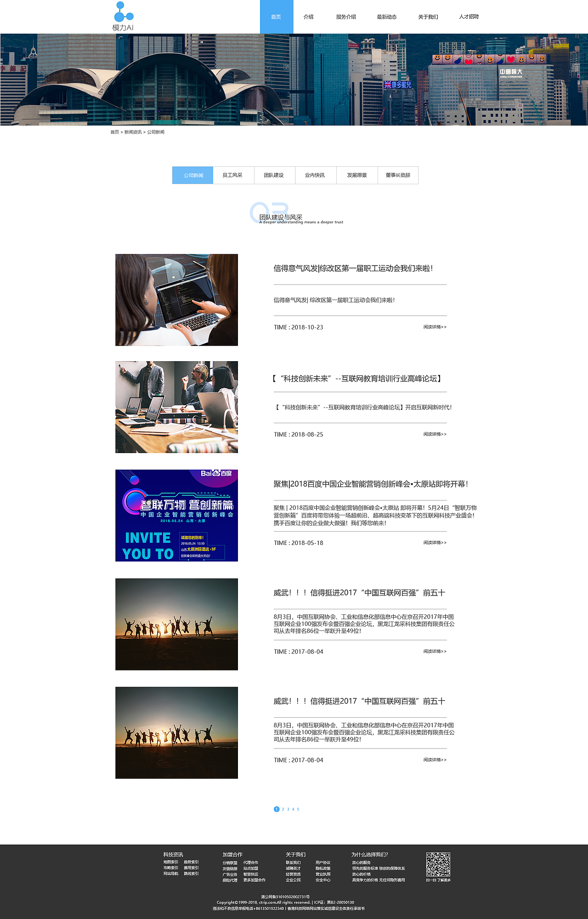
Task: Click 阅读详情 for the 2018-05-18 article
Action: [x=435, y=543]
